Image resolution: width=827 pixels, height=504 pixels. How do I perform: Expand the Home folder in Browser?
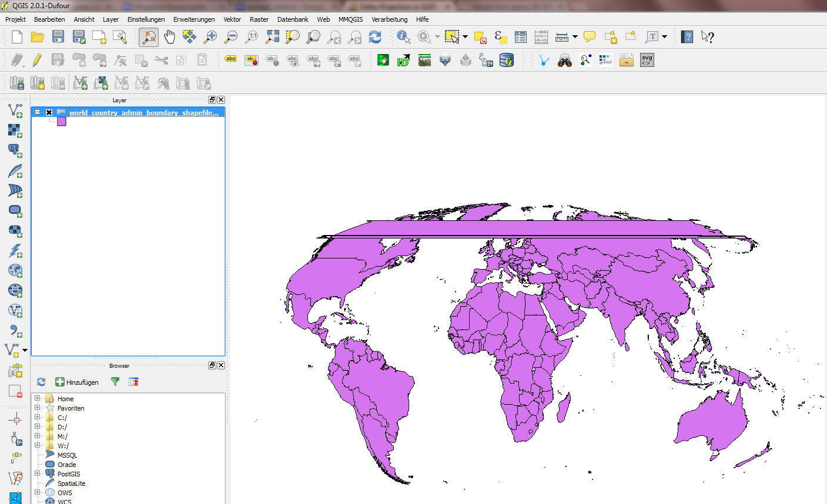point(37,398)
